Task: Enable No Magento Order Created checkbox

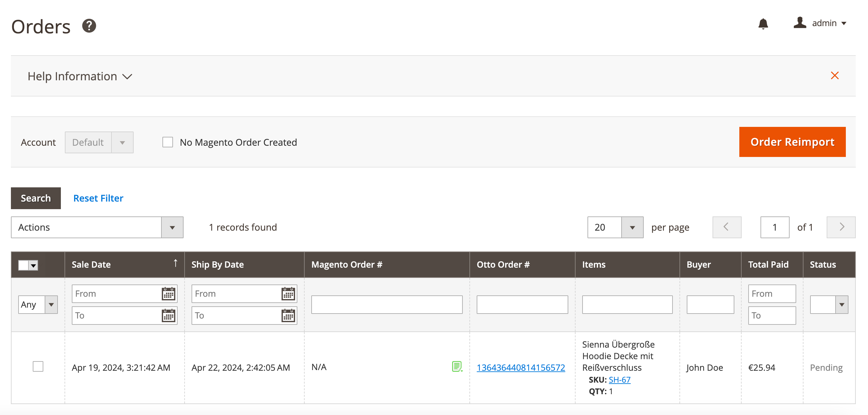Action: 167,142
